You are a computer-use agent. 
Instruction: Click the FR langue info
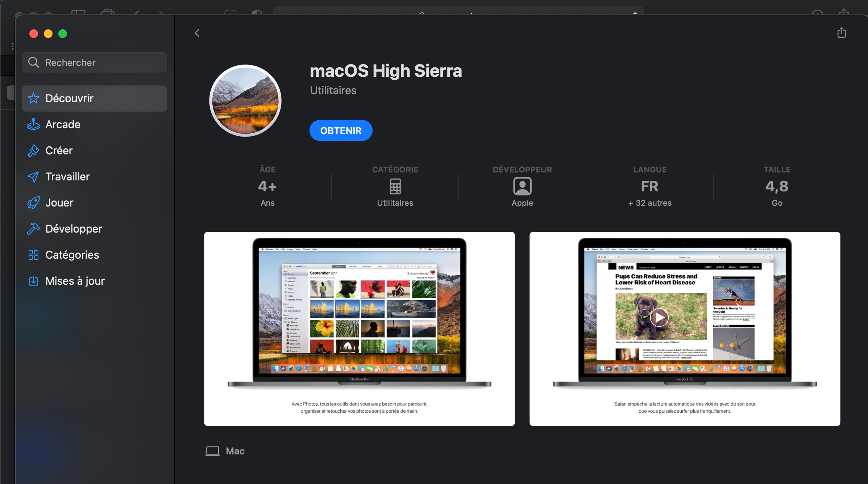(x=649, y=187)
